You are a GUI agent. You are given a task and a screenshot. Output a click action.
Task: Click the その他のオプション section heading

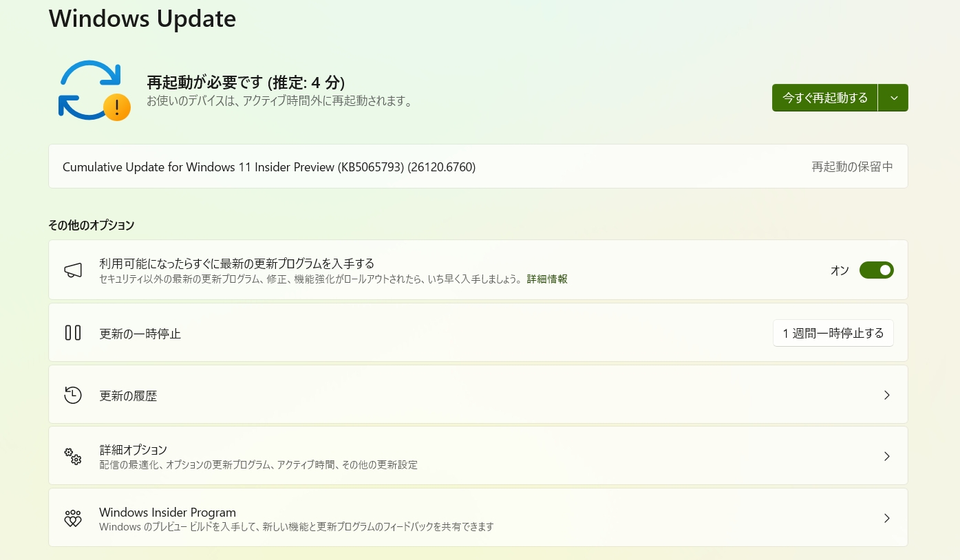92,225
